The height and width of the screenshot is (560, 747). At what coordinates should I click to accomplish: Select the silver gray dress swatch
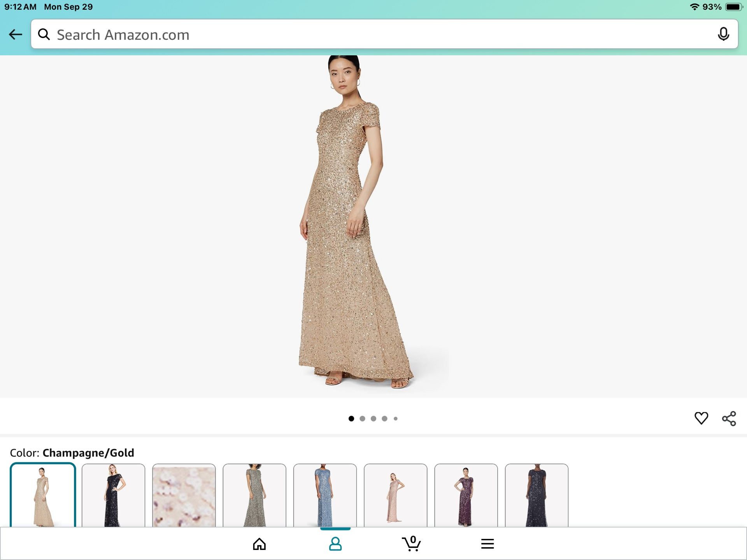tap(254, 495)
